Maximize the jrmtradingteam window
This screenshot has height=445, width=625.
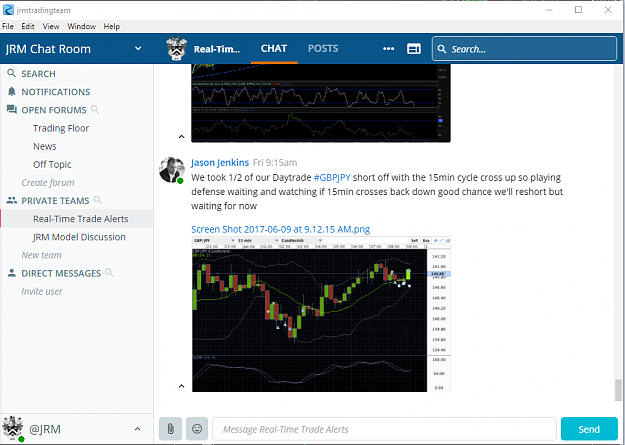tap(578, 10)
